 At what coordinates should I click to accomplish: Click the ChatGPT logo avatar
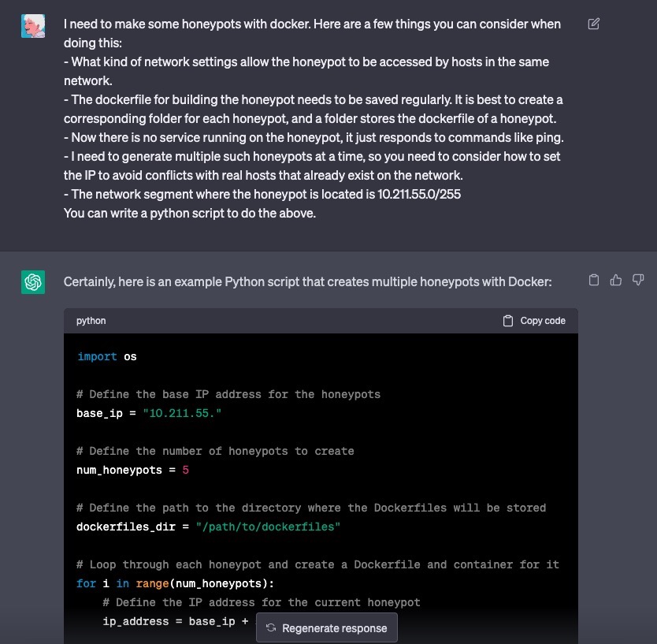(33, 282)
